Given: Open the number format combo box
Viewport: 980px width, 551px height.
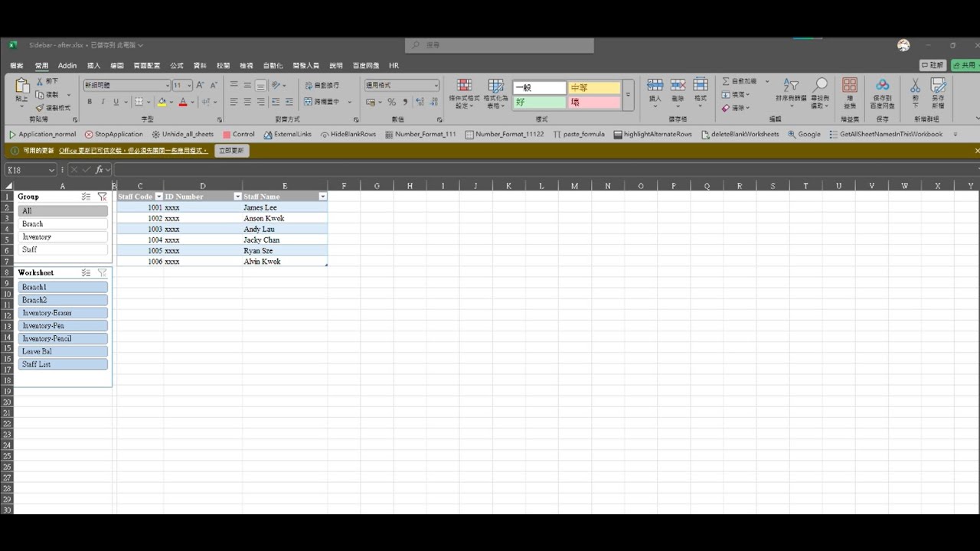Looking at the screenshot, I should pyautogui.click(x=402, y=85).
